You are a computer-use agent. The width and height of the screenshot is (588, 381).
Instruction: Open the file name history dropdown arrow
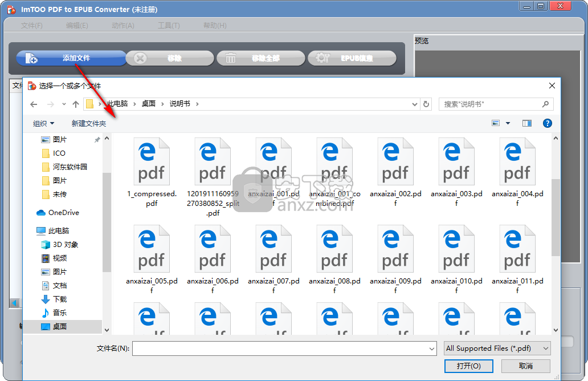(x=432, y=348)
